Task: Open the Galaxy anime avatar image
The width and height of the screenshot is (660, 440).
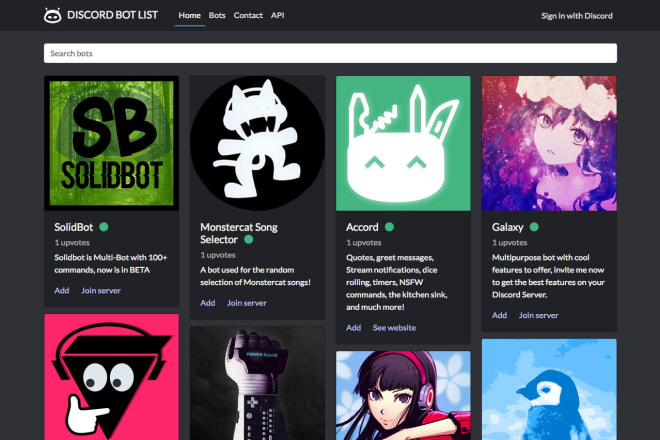Action: point(549,143)
